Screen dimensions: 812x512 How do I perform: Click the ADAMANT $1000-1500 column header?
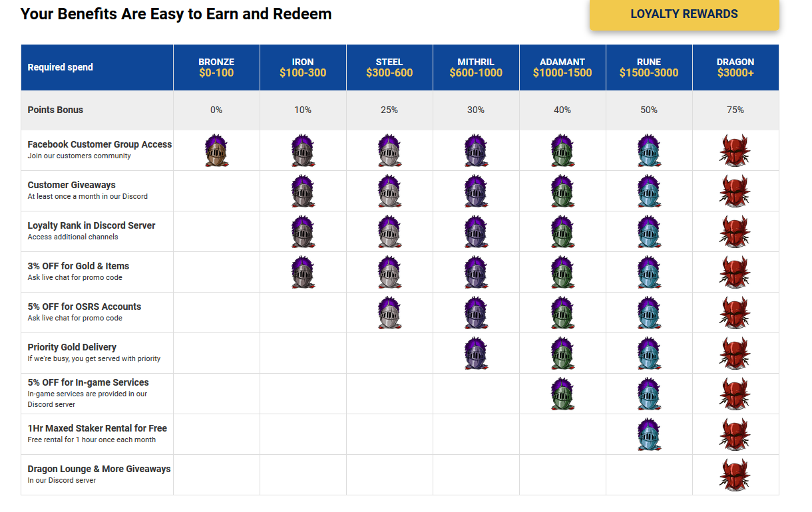[562, 67]
